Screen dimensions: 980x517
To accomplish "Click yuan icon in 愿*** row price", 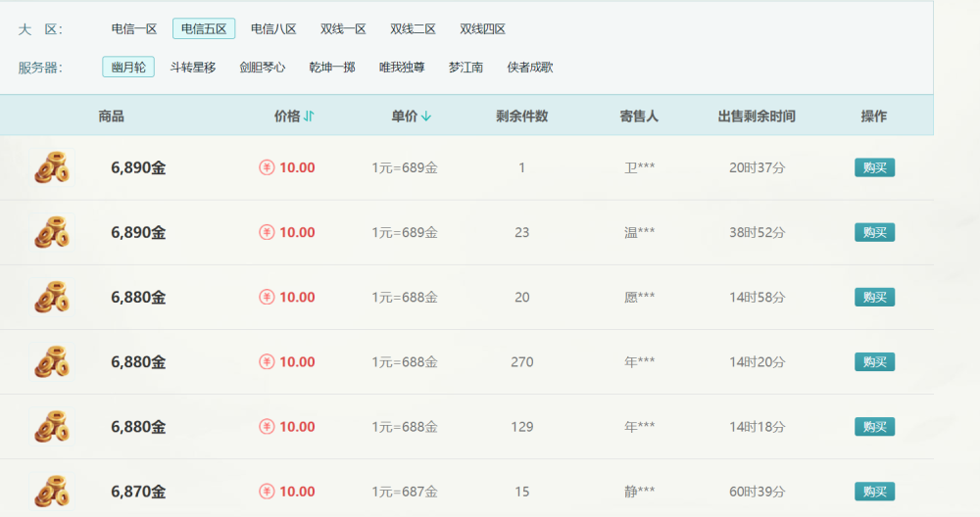I will pyautogui.click(x=267, y=298).
